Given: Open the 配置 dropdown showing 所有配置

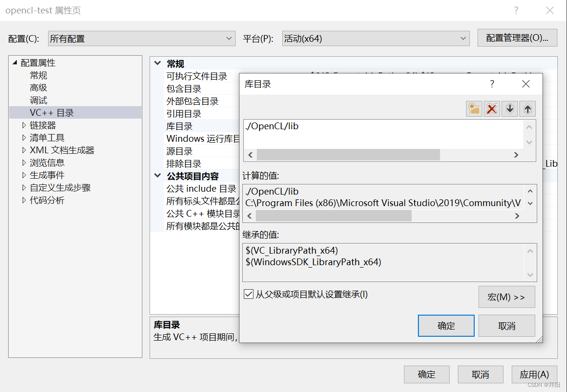Looking at the screenshot, I should (229, 38).
